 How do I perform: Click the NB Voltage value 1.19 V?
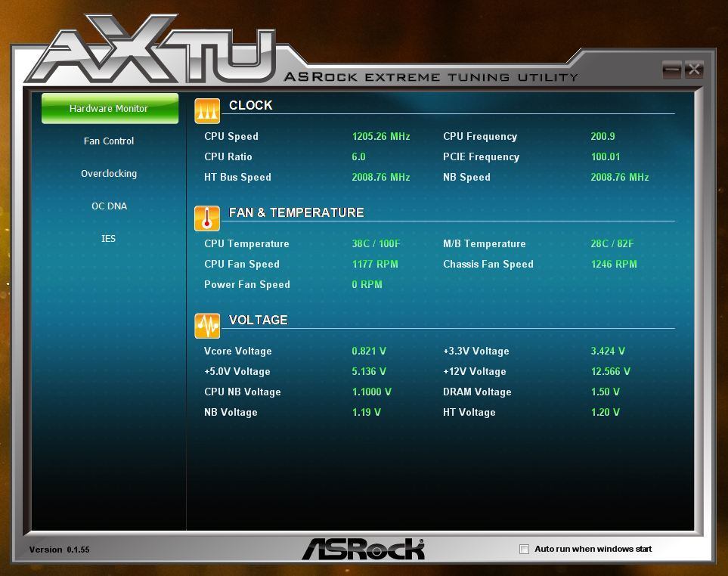[367, 412]
